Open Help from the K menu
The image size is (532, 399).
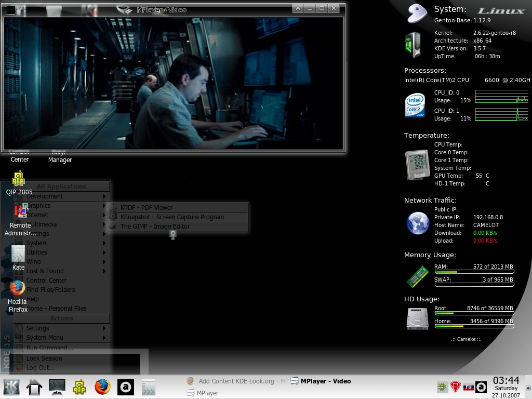point(62,299)
